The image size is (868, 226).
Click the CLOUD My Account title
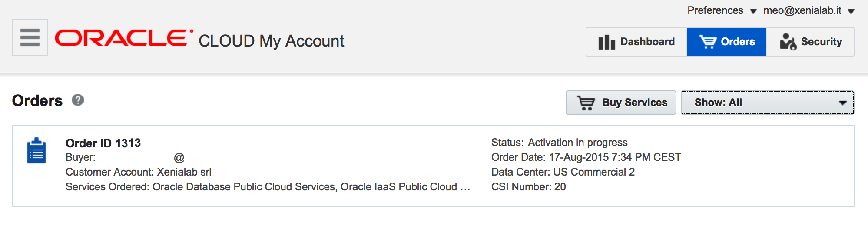coord(272,41)
